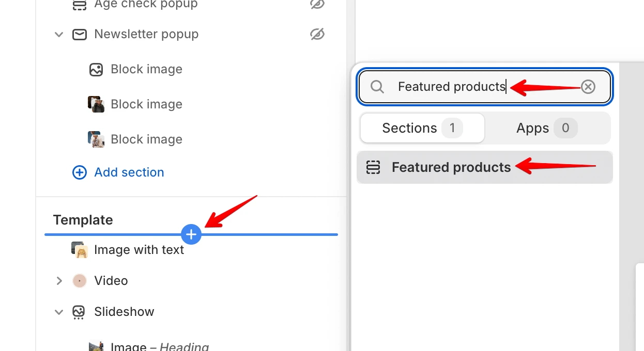Click the Video section thumbnail icon
644x351 pixels.
[79, 281]
